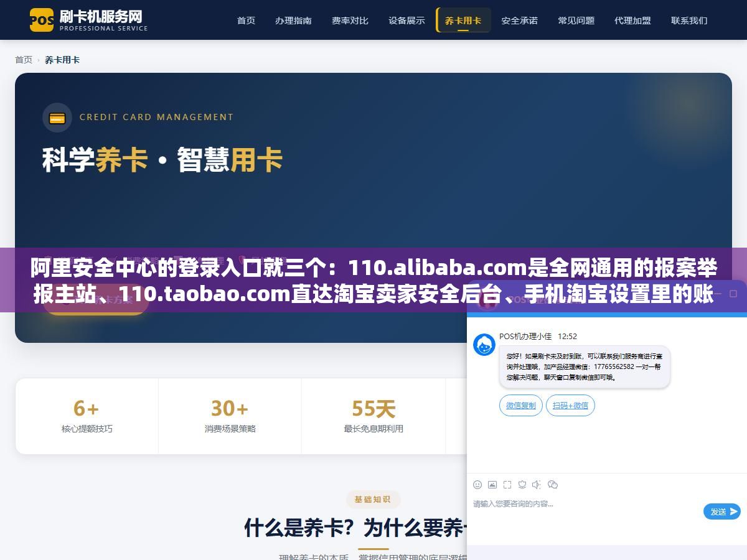
Task: Click the send image icon in the chat
Action: (x=492, y=485)
